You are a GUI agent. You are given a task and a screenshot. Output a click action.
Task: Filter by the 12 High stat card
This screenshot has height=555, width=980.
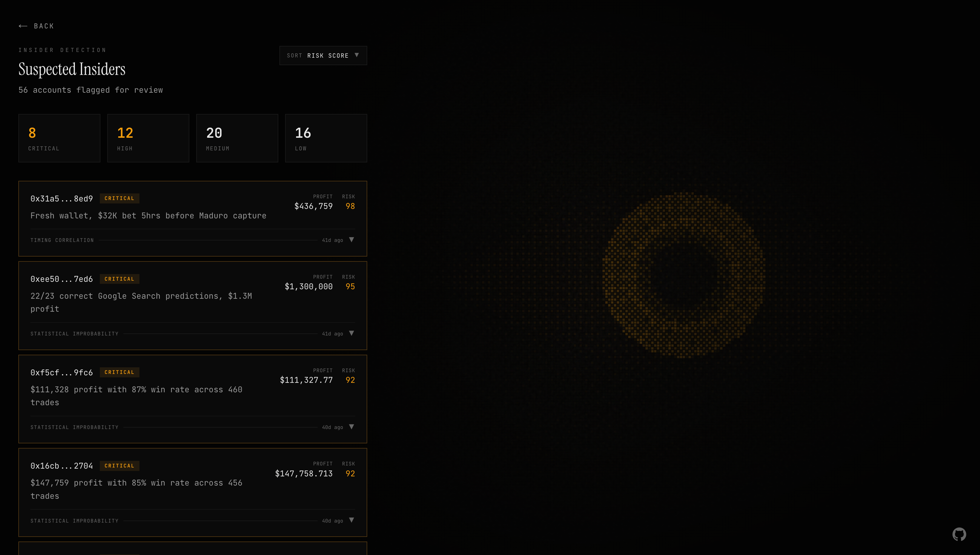[x=148, y=138]
